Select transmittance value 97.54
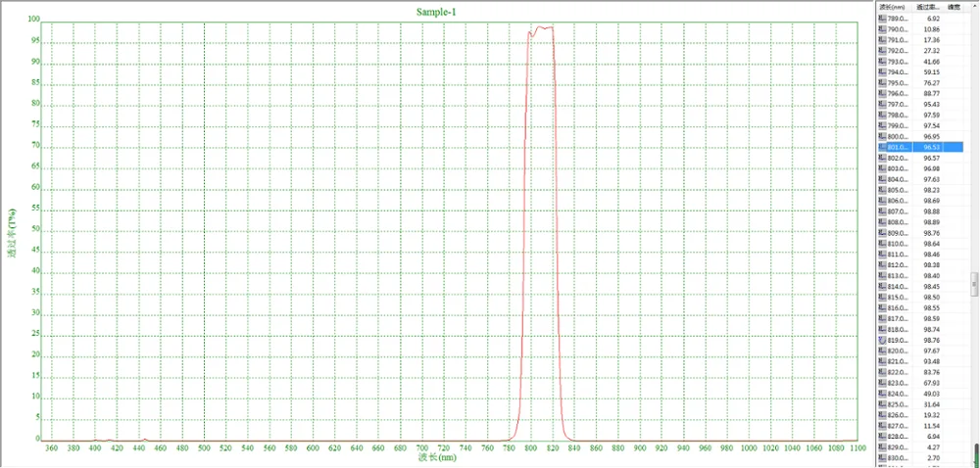 pyautogui.click(x=931, y=126)
